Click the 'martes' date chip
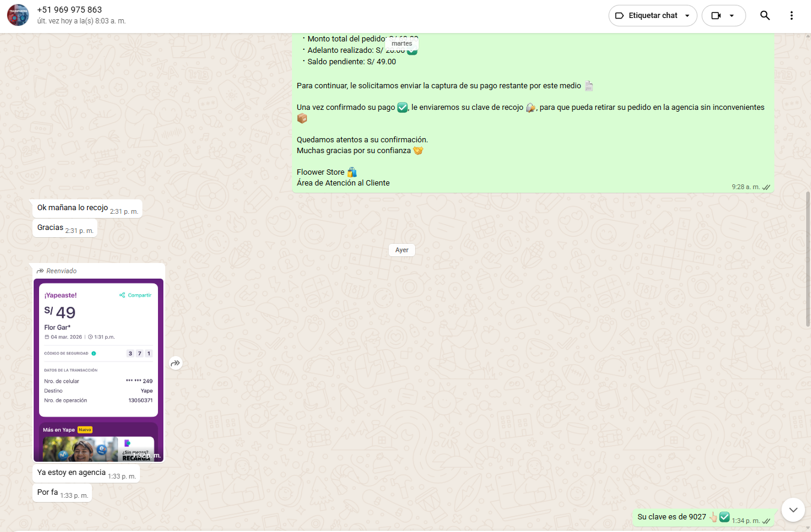This screenshot has height=532, width=811. 402,44
